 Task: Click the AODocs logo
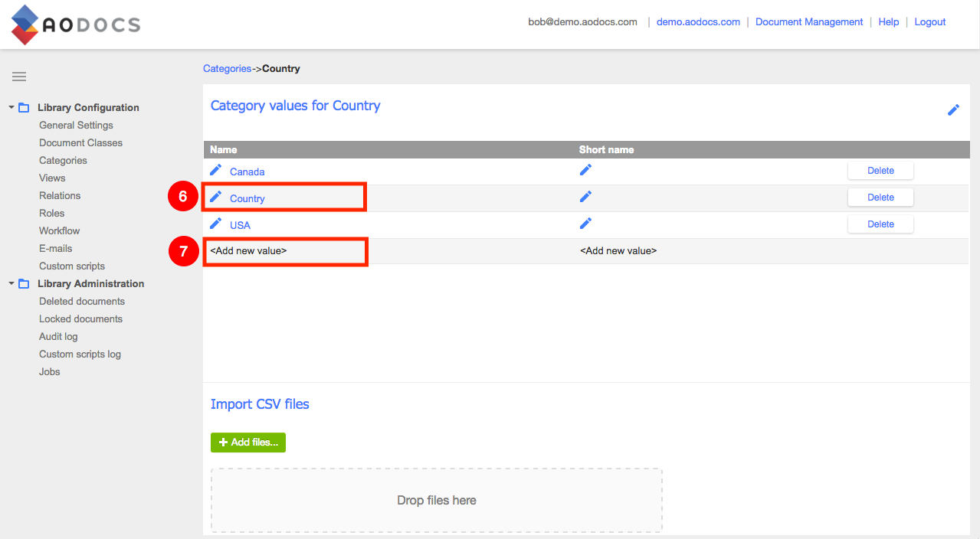pos(76,24)
